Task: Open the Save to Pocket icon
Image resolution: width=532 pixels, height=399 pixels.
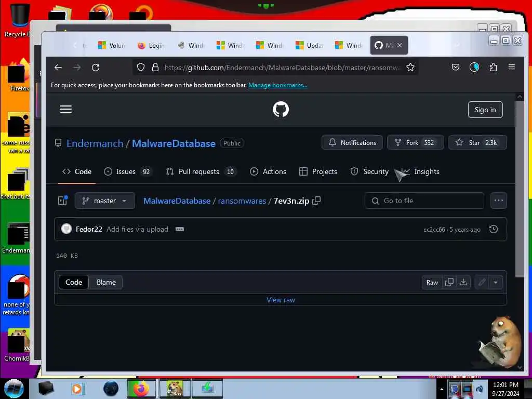Action: [455, 67]
